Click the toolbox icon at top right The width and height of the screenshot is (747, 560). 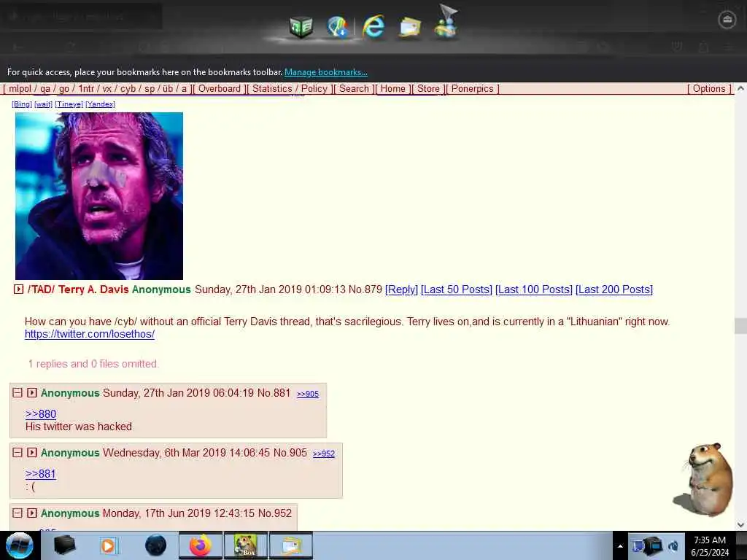click(727, 20)
